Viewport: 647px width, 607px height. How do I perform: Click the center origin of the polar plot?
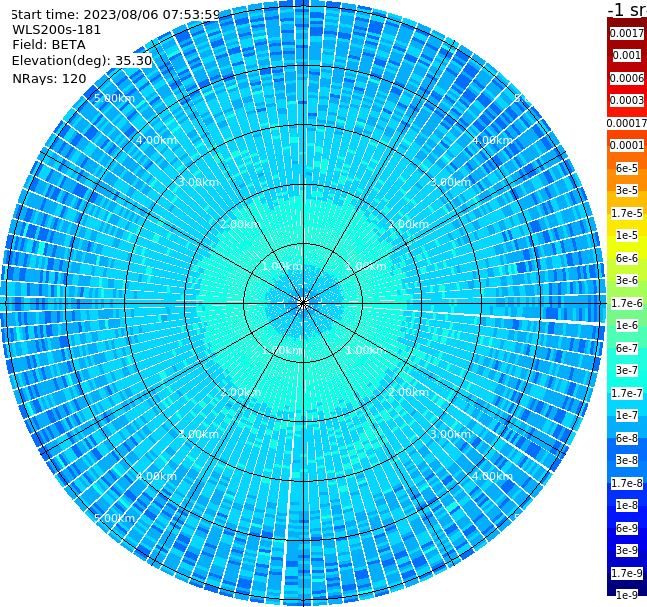[x=303, y=303]
